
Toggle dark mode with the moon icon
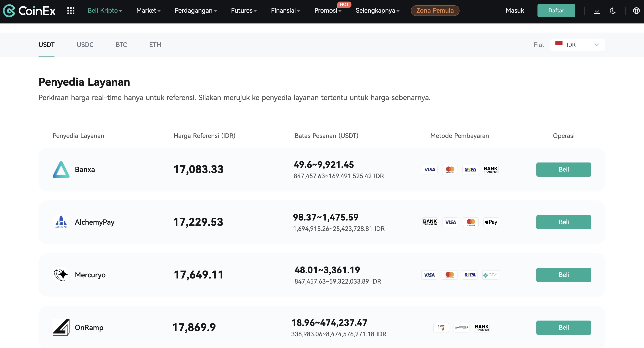[613, 10]
